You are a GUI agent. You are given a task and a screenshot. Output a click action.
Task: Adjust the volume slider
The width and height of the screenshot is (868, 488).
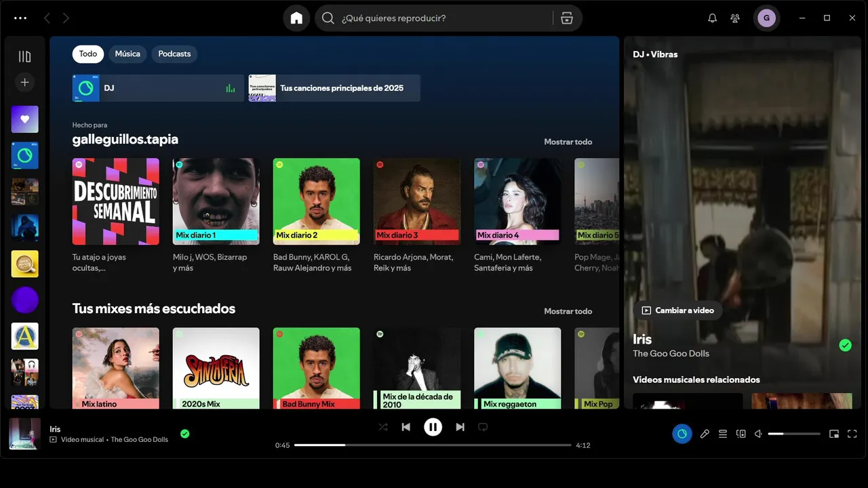click(794, 434)
